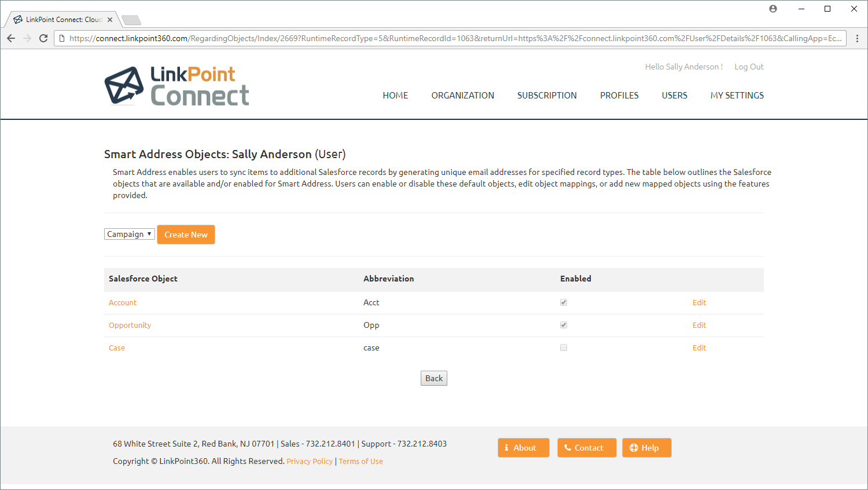Open the Campaign object dropdown
Screen dimensions: 868x490
tap(130, 234)
